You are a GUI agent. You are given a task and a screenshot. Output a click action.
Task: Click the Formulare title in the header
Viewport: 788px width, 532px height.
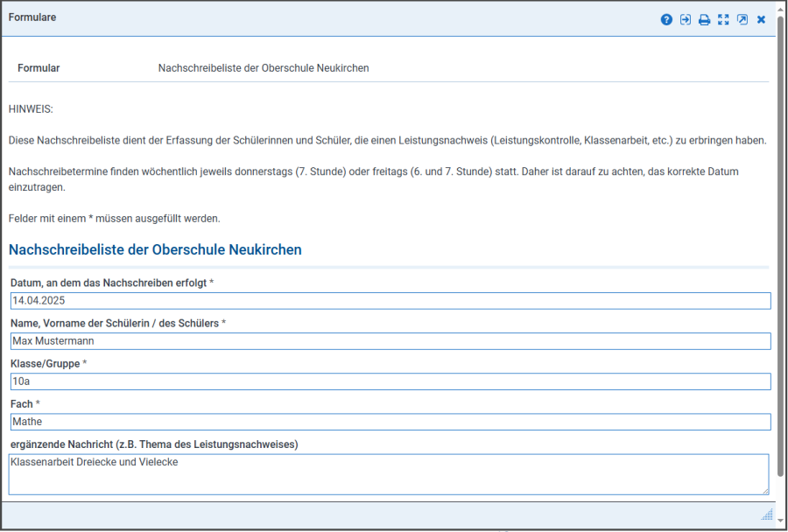(32, 17)
